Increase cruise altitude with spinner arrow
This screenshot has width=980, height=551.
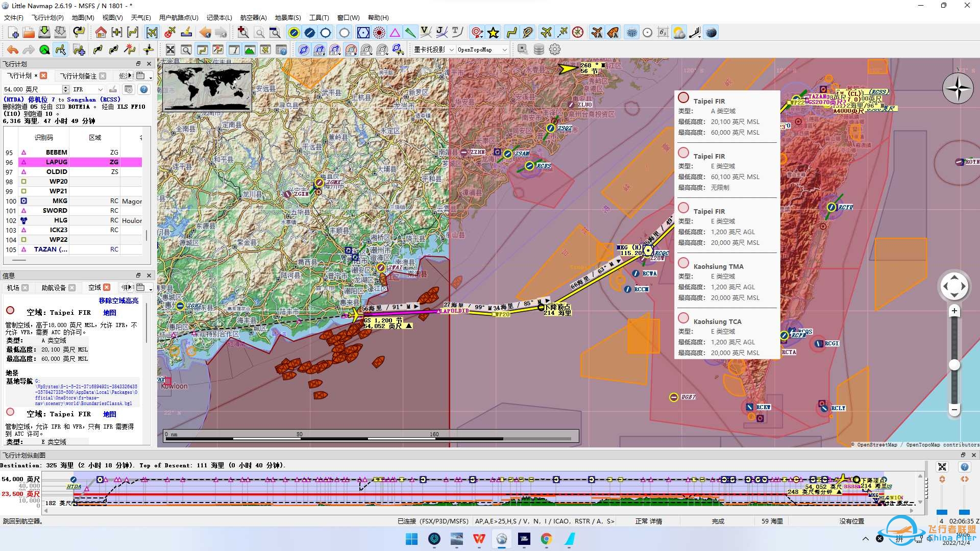tap(65, 87)
